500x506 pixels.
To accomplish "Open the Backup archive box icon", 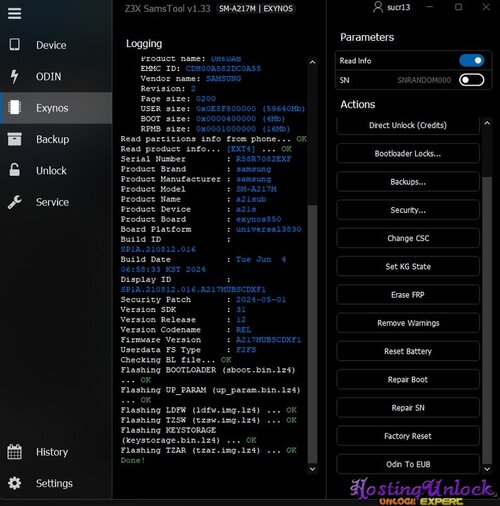I will [14, 139].
